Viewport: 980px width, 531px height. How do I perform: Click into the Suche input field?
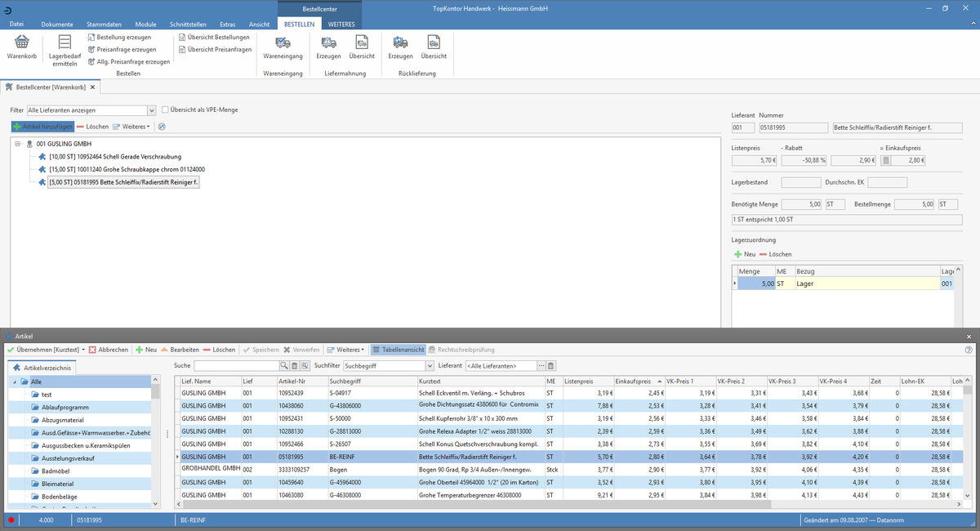pyautogui.click(x=236, y=366)
